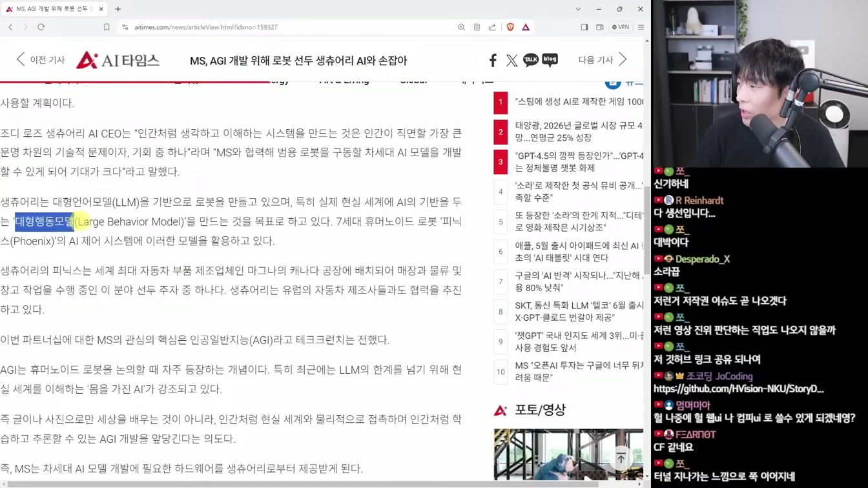Click the browser forward arrow
The width and height of the screenshot is (868, 488).
(25, 27)
